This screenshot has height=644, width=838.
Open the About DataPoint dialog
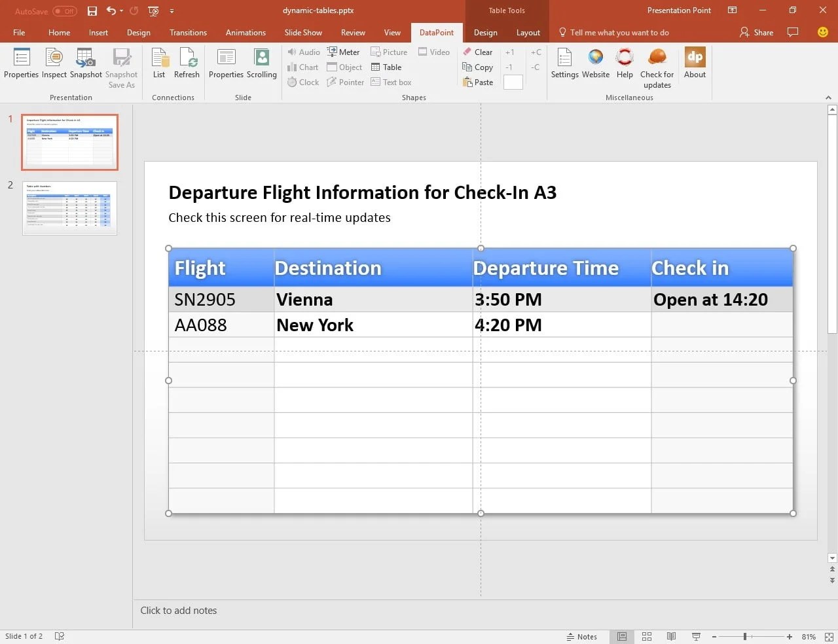coord(694,65)
